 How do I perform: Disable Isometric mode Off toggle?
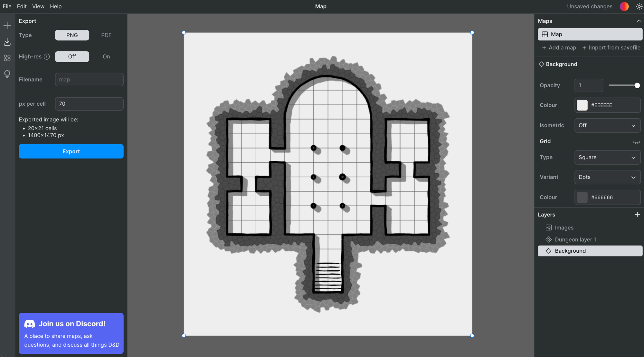point(608,125)
